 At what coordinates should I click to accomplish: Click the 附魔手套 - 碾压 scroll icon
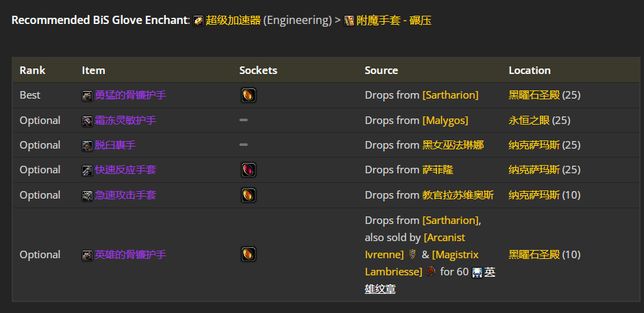click(x=349, y=21)
